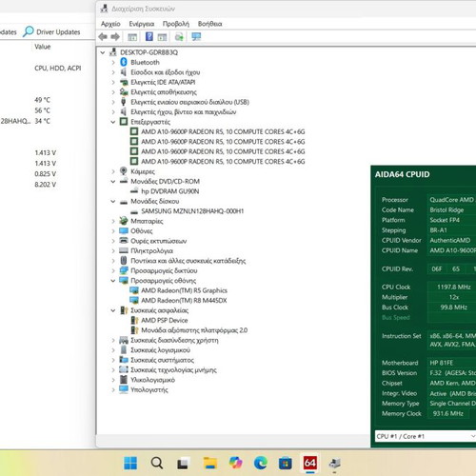Screen dimensions: 476x476
Task: Click the battery icon beside Μπαταρίες
Action: tap(124, 221)
